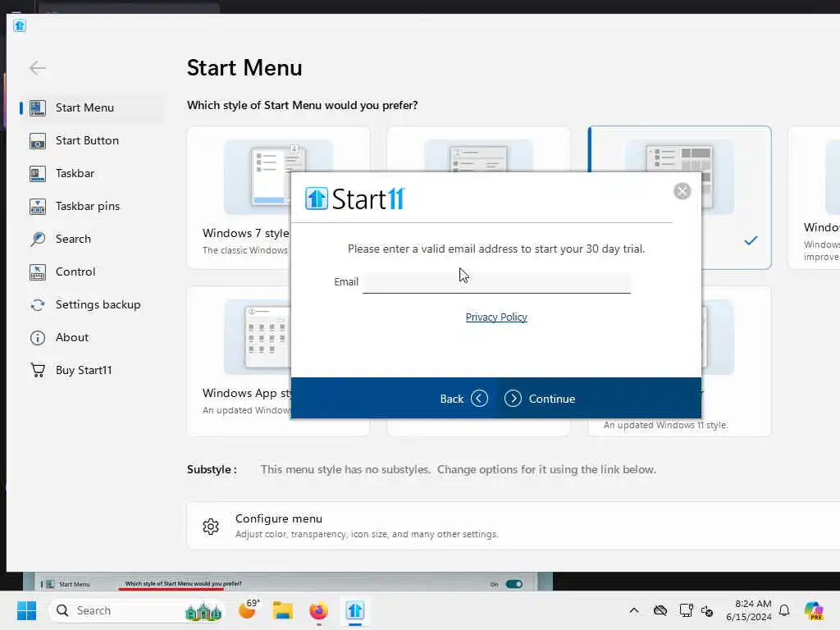
Task: Click the Settings backup sync icon
Action: click(x=38, y=305)
